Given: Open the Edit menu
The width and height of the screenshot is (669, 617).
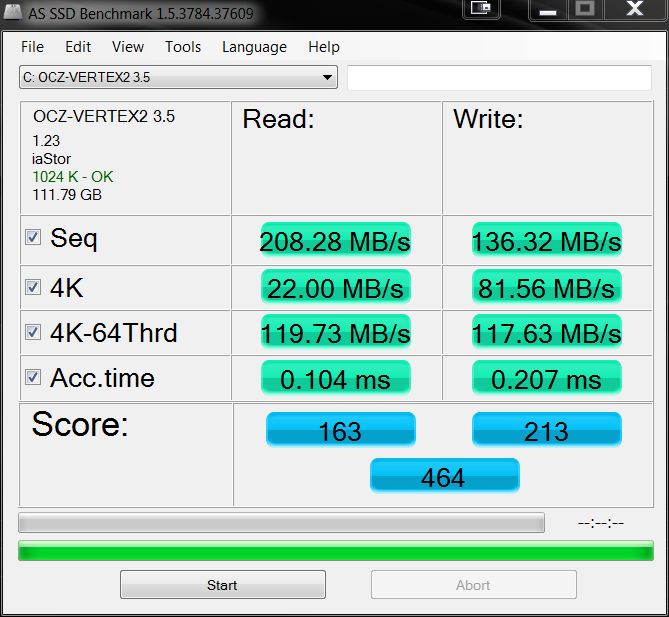Looking at the screenshot, I should (78, 47).
